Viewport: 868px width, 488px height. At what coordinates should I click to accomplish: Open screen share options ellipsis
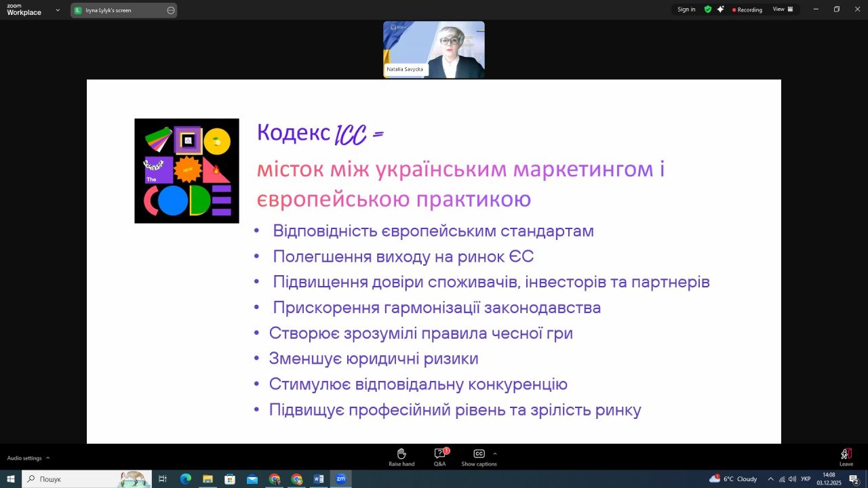point(170,10)
